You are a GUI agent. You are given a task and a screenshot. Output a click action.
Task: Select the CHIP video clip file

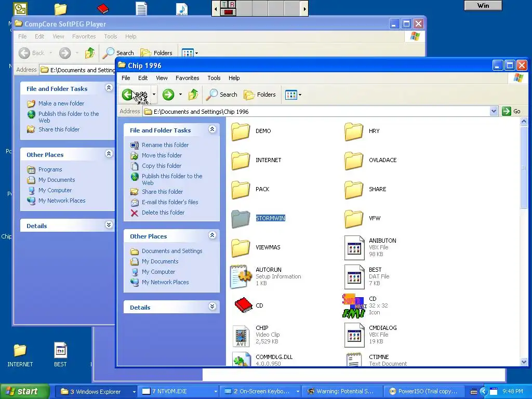coord(256,335)
